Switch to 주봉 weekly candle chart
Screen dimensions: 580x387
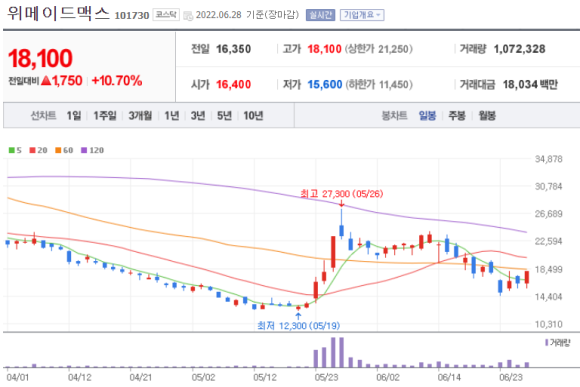(x=457, y=116)
